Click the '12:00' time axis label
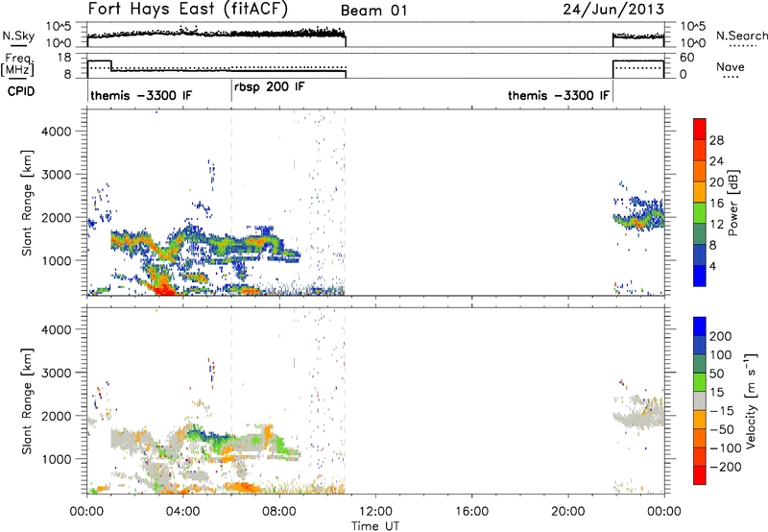This screenshot has width=768, height=532. [x=375, y=512]
